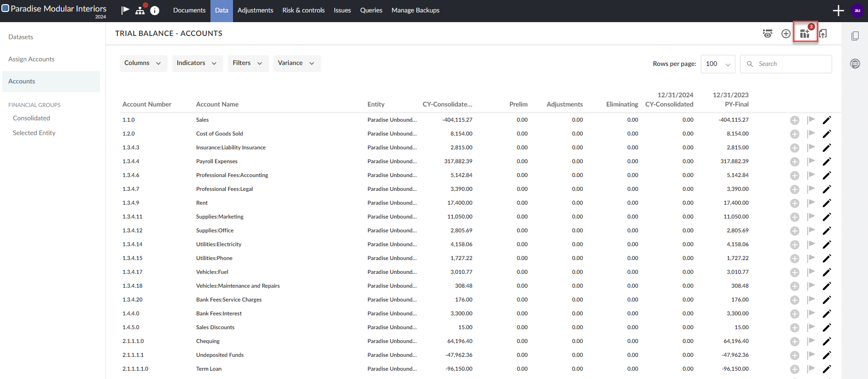Open the Filters dropdown
The image size is (868, 379).
point(248,63)
